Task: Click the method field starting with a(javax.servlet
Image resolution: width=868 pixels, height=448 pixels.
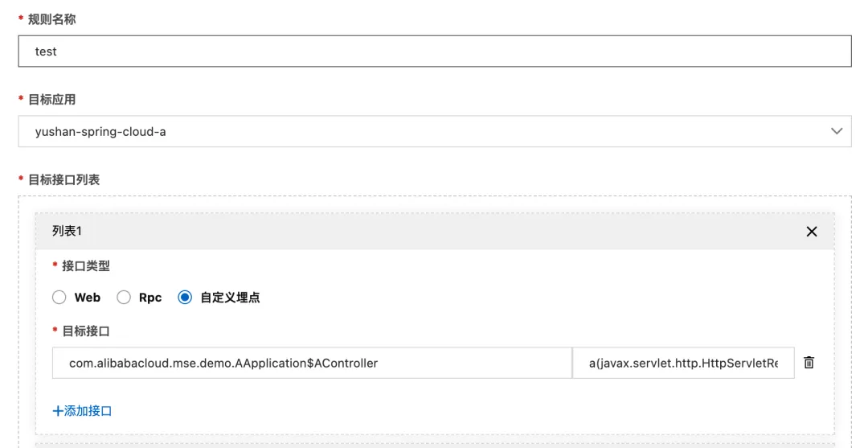Action: 683,363
